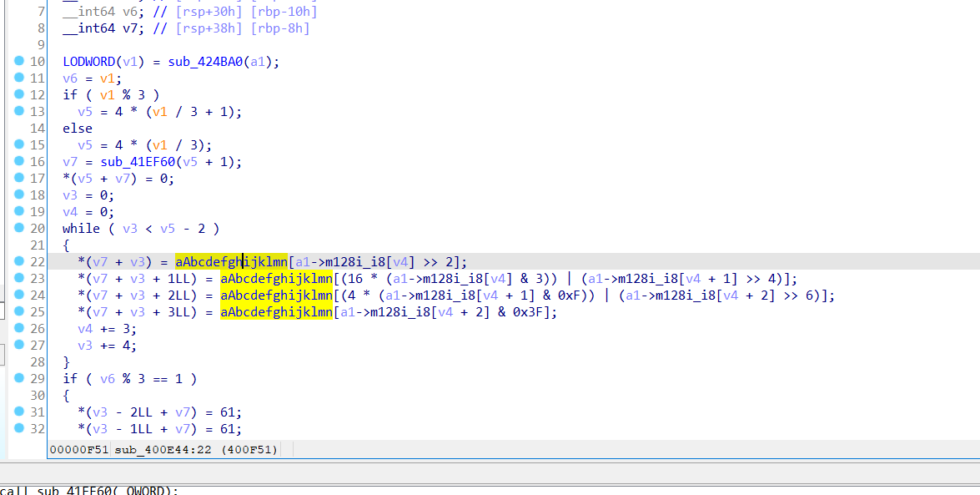Toggle the marker on line 11
Screen dimensions: 980x495
point(18,78)
